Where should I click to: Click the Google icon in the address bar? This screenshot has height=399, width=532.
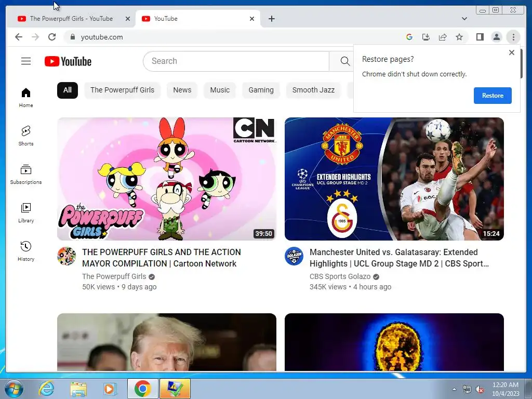click(409, 37)
